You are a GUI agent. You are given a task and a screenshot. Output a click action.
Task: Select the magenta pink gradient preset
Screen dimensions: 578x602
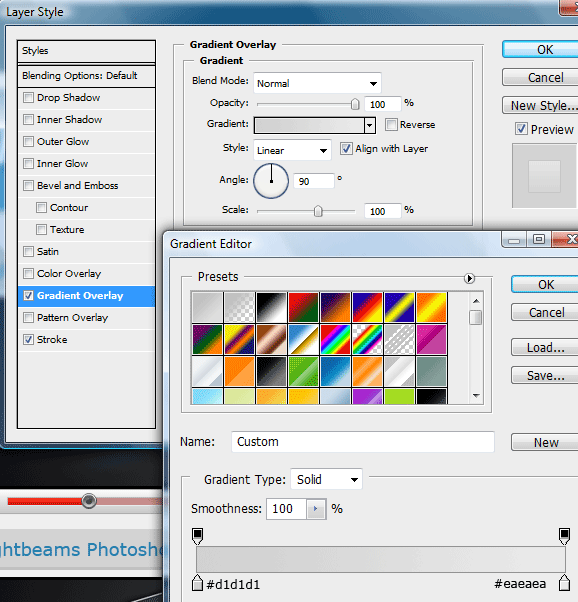(431, 339)
